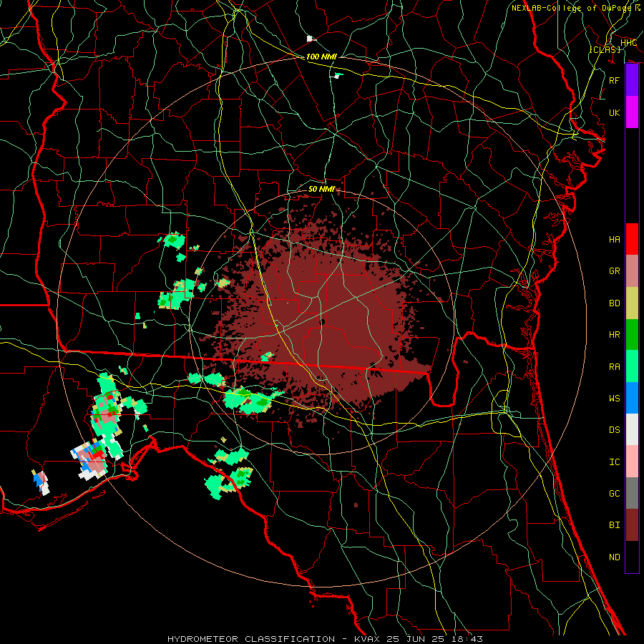Select the BD yellow legend swatch
This screenshot has height=644, width=644.
(x=632, y=303)
